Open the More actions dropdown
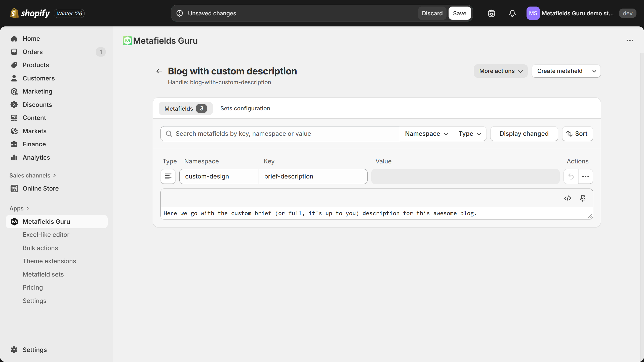Screen dimensions: 644x362 (501, 71)
